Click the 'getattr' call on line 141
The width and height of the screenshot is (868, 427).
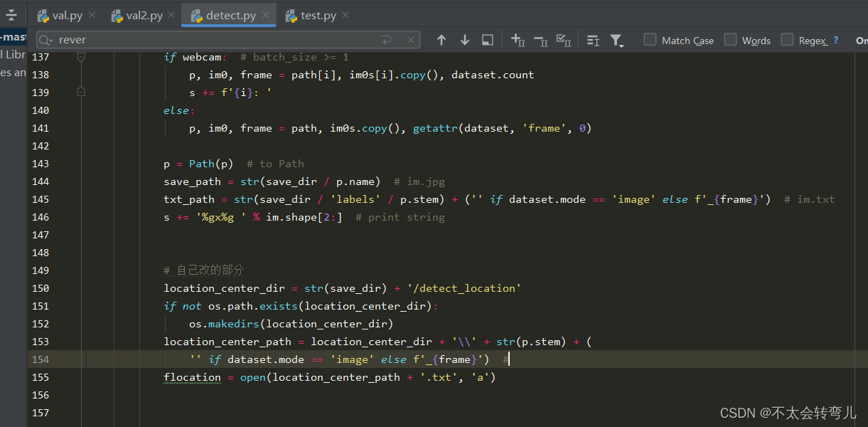(435, 128)
